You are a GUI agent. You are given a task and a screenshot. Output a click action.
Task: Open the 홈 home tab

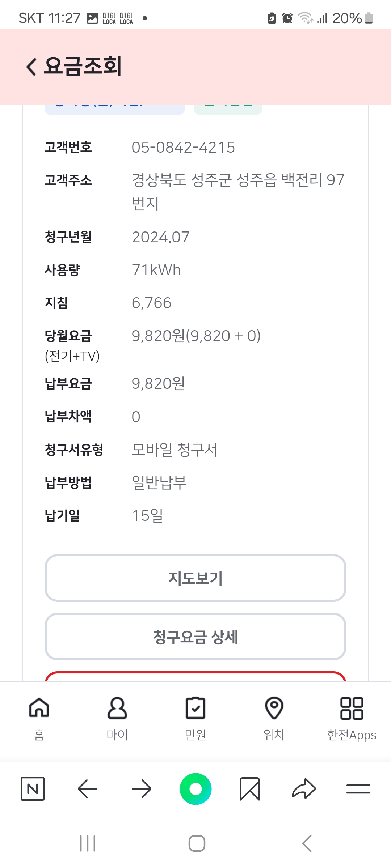(39, 718)
